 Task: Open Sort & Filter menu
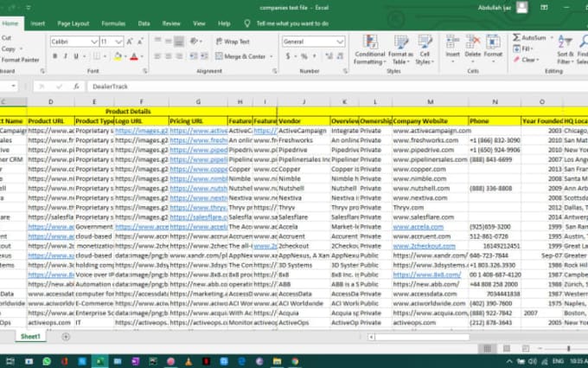coord(566,48)
